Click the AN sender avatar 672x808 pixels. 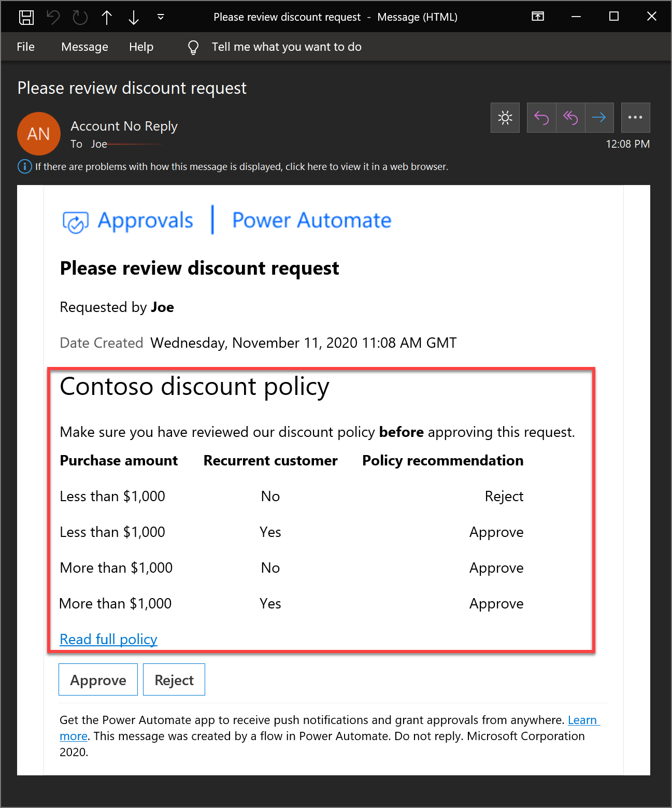click(x=39, y=134)
